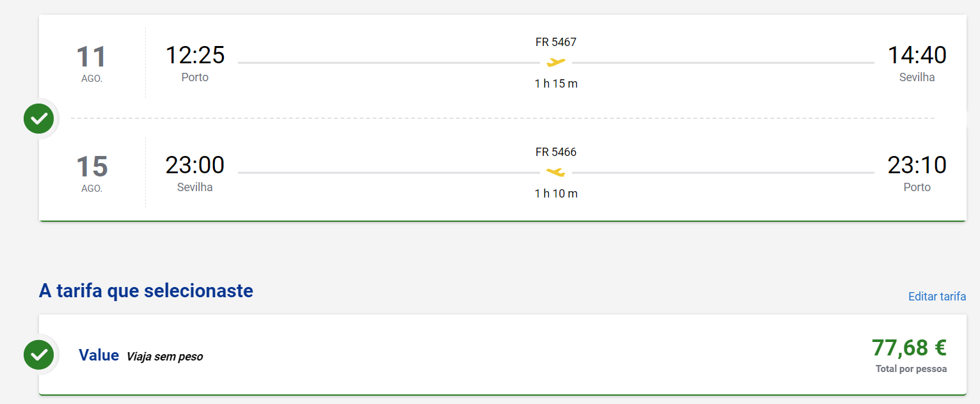
Task: Click the 1 h 15 m duration
Action: point(556,84)
